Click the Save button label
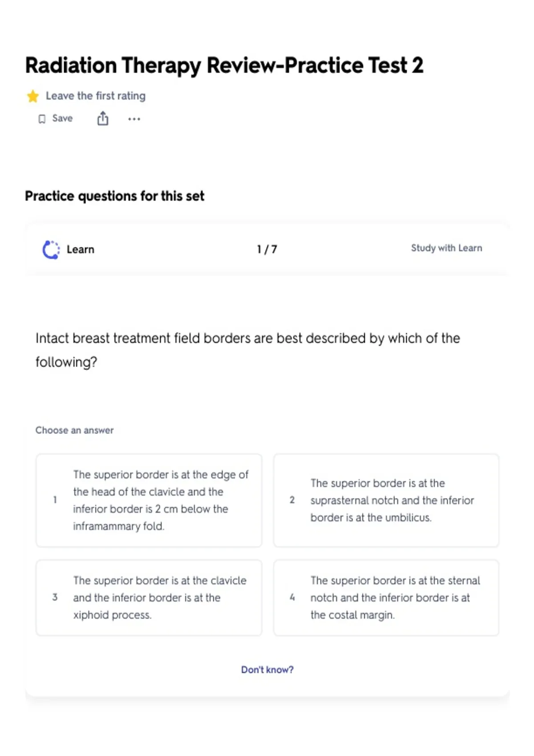This screenshot has width=534, height=756. [x=62, y=118]
